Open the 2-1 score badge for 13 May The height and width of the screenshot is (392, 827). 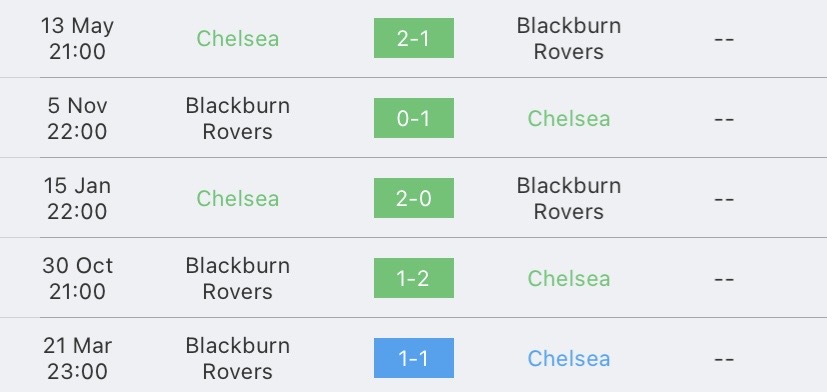coord(414,38)
